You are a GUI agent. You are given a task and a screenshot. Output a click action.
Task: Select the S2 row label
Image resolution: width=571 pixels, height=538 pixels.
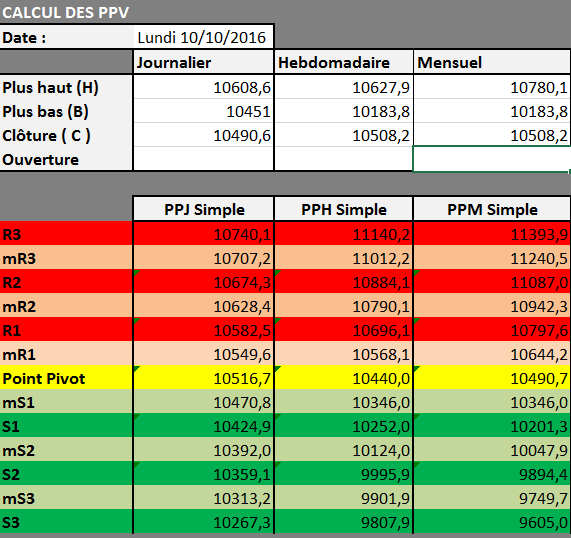pos(66,474)
